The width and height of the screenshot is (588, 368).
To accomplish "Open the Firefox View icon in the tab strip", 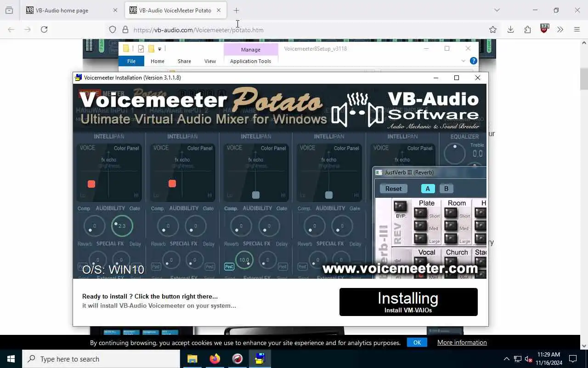I will coord(9,10).
